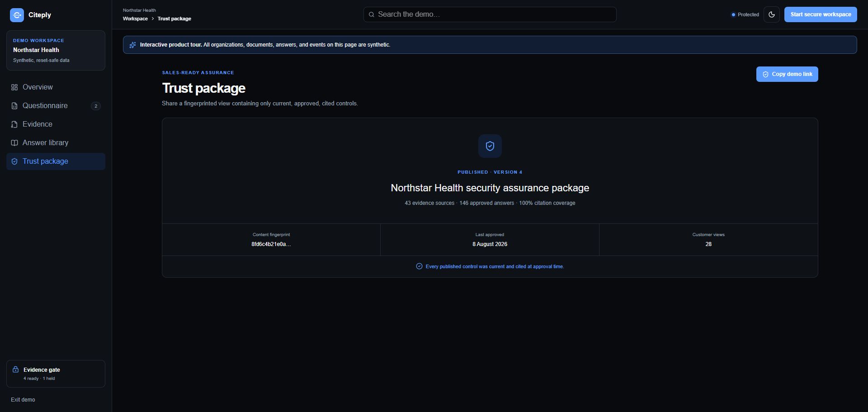Click the Last approved label
The width and height of the screenshot is (868, 412).
click(x=490, y=235)
